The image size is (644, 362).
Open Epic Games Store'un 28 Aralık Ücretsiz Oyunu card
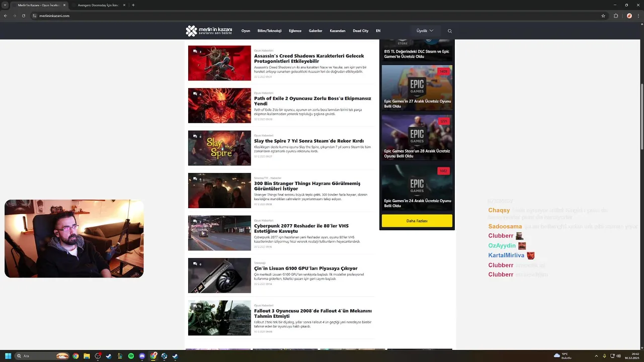417,137
